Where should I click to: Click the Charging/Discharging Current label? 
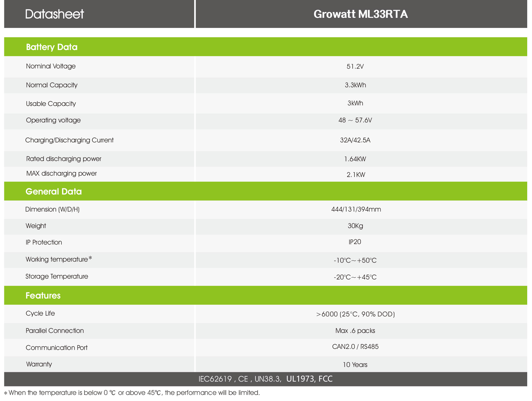click(x=69, y=140)
